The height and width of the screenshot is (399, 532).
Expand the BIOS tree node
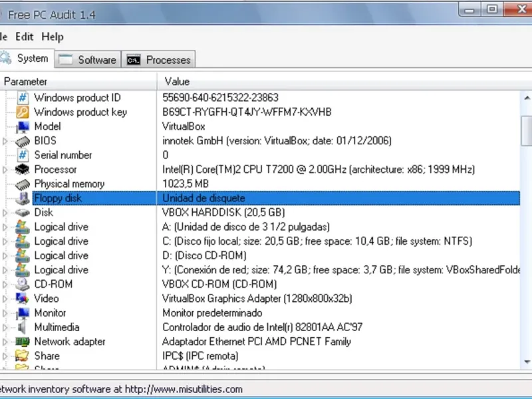[5, 141]
